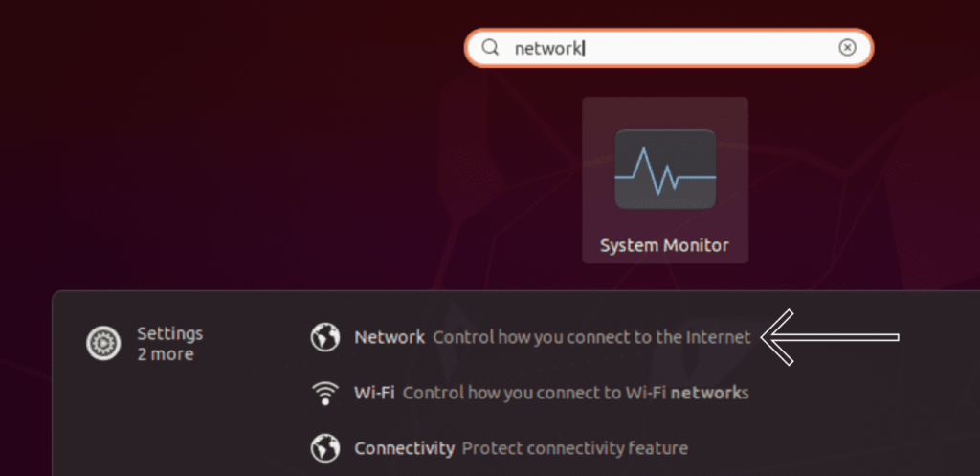Launch System Monitor from its graph icon
This screenshot has width=980, height=476.
point(665,170)
